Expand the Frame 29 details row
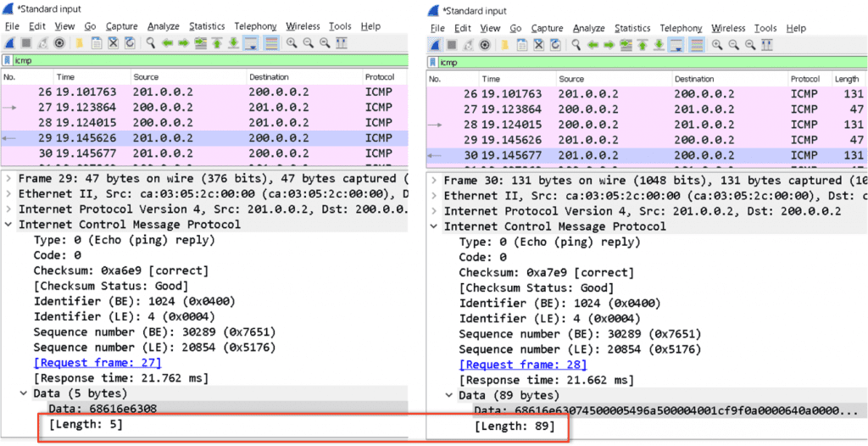Viewport: 868px width, 446px height. point(8,178)
